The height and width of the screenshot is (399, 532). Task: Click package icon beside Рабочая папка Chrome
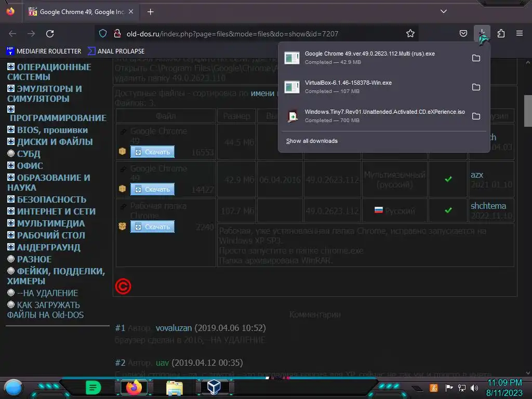coord(123,226)
